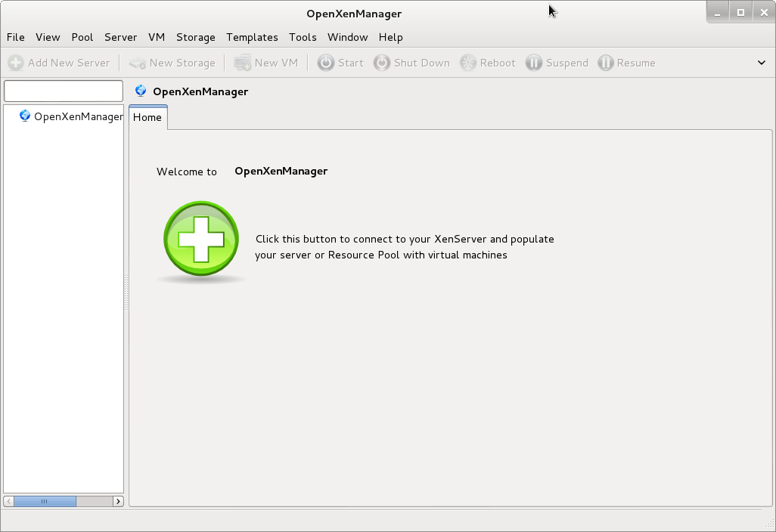Open the Pool menu

[x=82, y=37]
